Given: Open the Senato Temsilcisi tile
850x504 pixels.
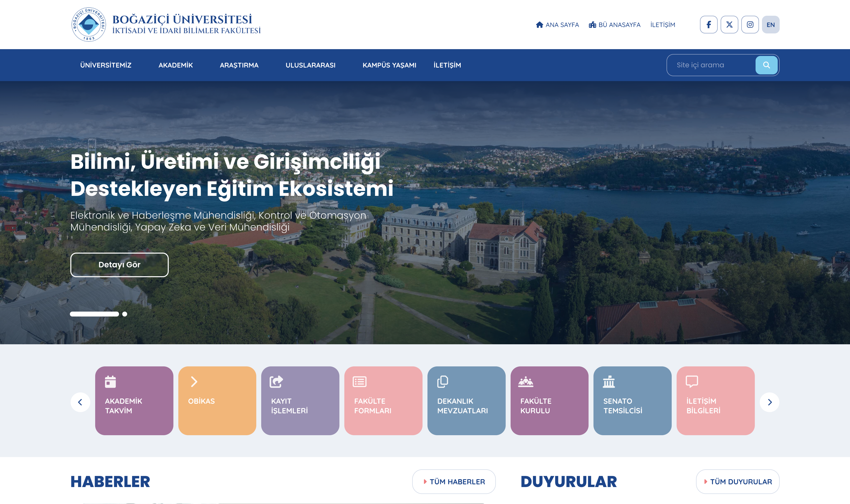Looking at the screenshot, I should [632, 400].
